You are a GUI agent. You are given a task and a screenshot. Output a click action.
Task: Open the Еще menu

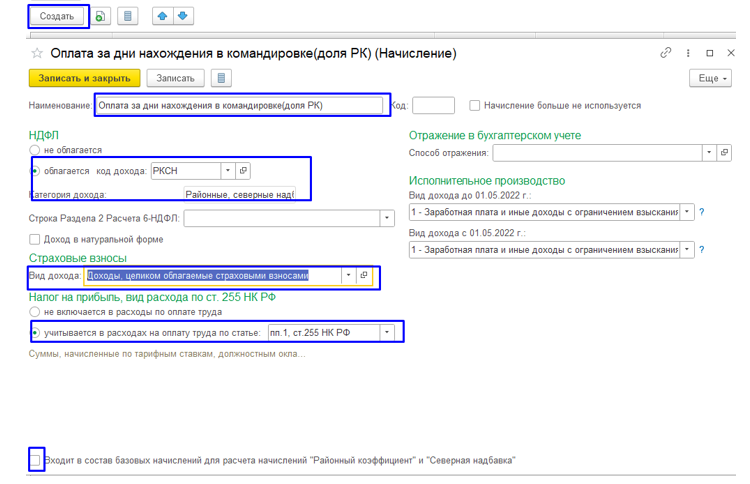point(710,78)
